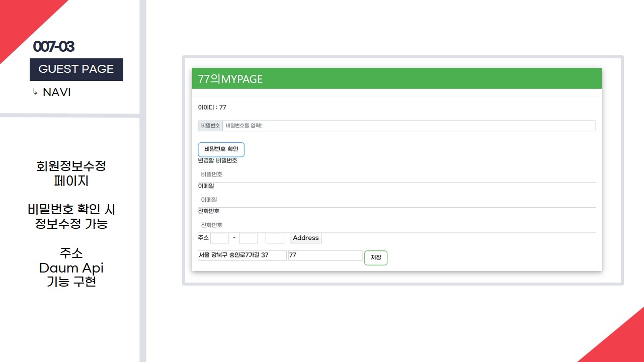Click the 77의MYPAGE green header
Viewport: 644px width, 362px height.
[x=396, y=79]
